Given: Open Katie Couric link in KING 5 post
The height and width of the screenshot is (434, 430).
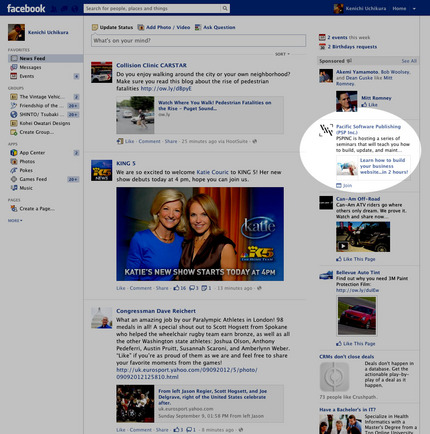Looking at the screenshot, I should pyautogui.click(x=212, y=172).
